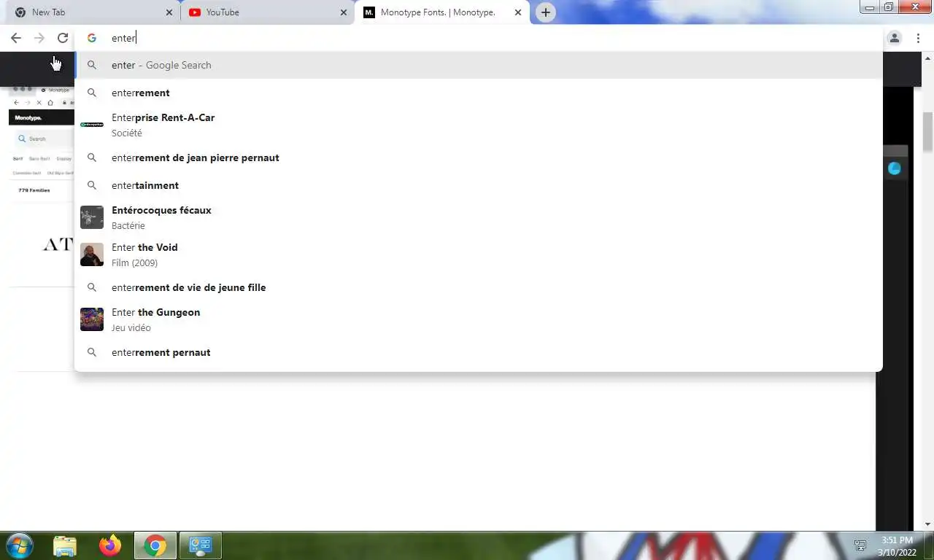Choose the 'Enter the Void' film suggestion
This screenshot has width=934, height=560.
point(479,254)
